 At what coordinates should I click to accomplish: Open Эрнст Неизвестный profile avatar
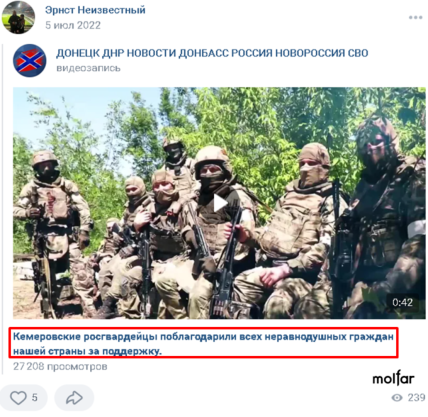[18, 17]
